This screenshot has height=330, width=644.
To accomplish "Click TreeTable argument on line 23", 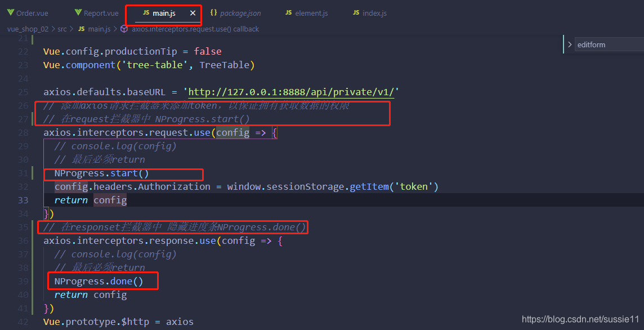I will click(x=224, y=65).
